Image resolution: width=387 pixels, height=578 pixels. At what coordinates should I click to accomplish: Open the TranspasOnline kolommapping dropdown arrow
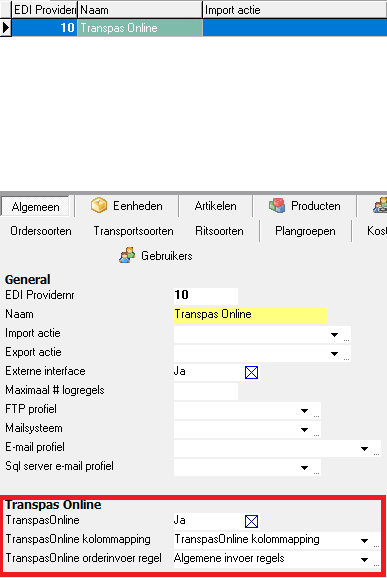365,541
